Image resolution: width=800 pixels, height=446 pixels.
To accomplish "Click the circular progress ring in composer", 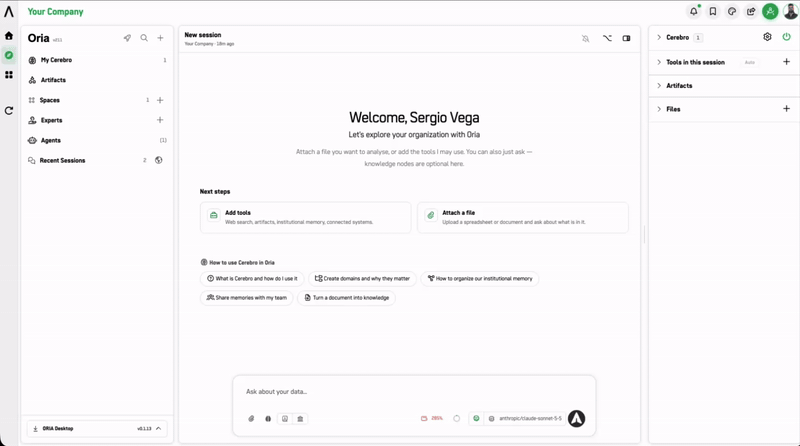I will [x=457, y=418].
